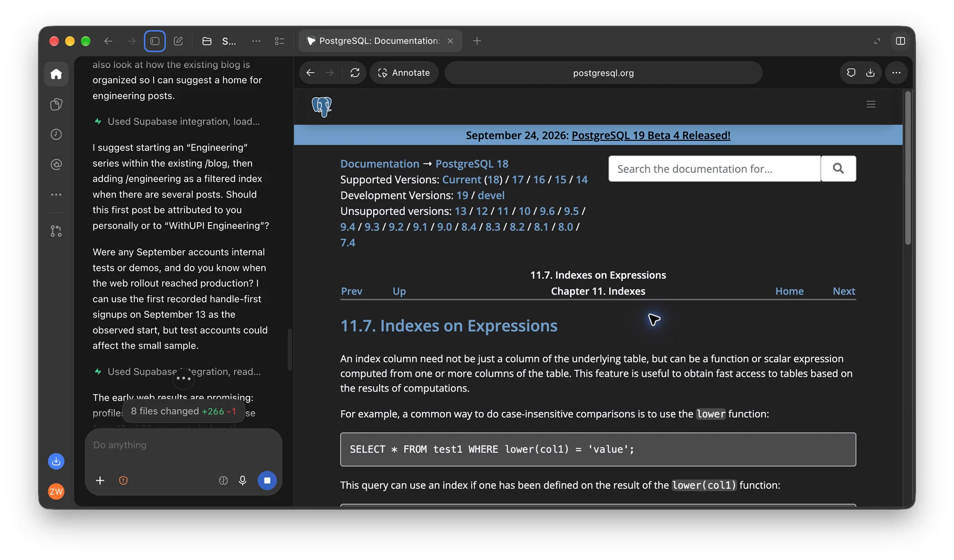Toggle the split view icon at top right
Viewport: 954px width, 560px height.
click(x=900, y=41)
